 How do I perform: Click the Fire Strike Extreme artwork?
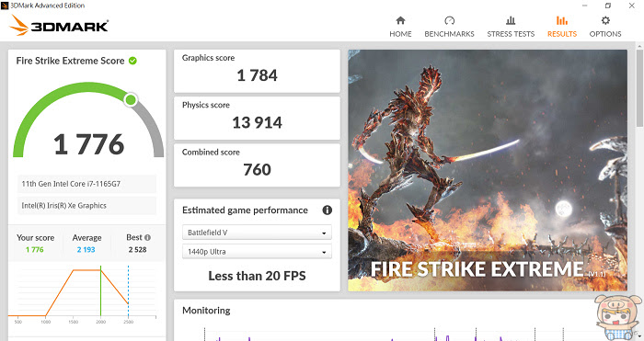click(488, 170)
